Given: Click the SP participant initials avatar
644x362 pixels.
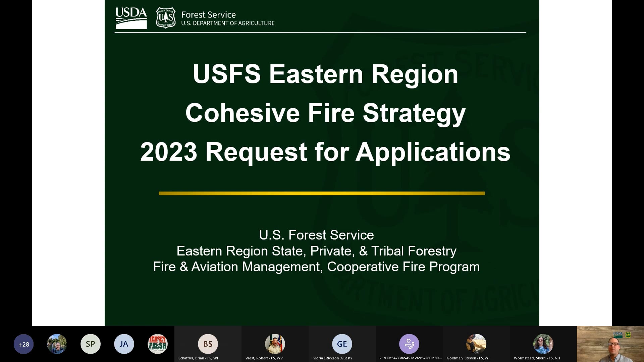Looking at the screenshot, I should point(91,344).
